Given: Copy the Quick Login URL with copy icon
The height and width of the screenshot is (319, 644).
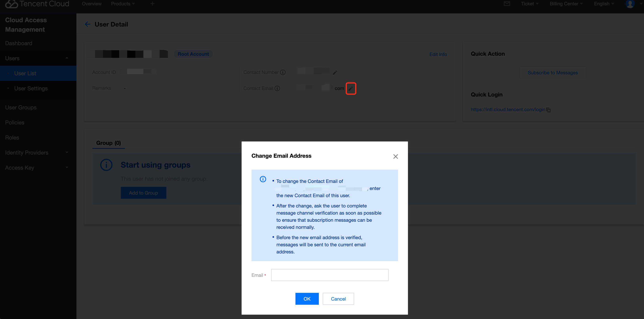Looking at the screenshot, I should [549, 110].
